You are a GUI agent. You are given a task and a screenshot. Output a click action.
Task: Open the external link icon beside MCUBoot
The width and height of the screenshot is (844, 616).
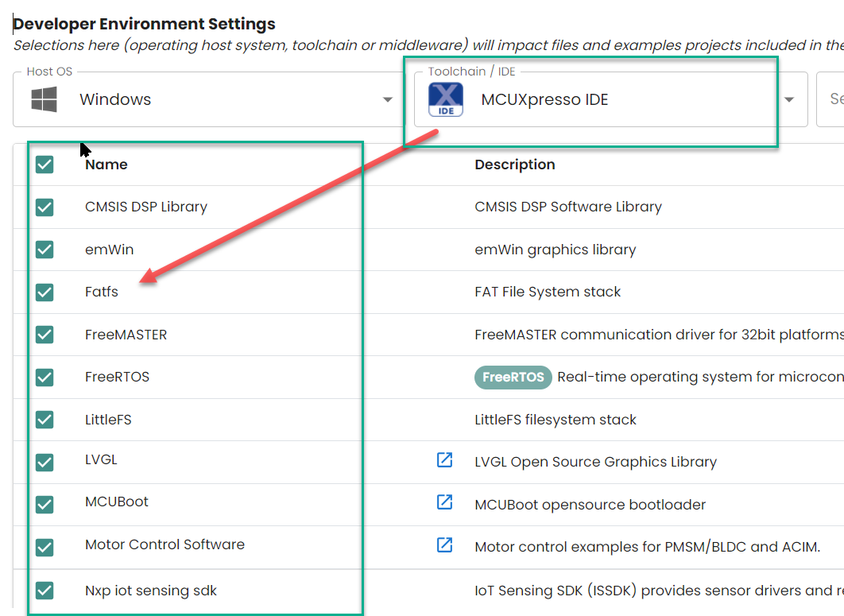[x=444, y=503]
